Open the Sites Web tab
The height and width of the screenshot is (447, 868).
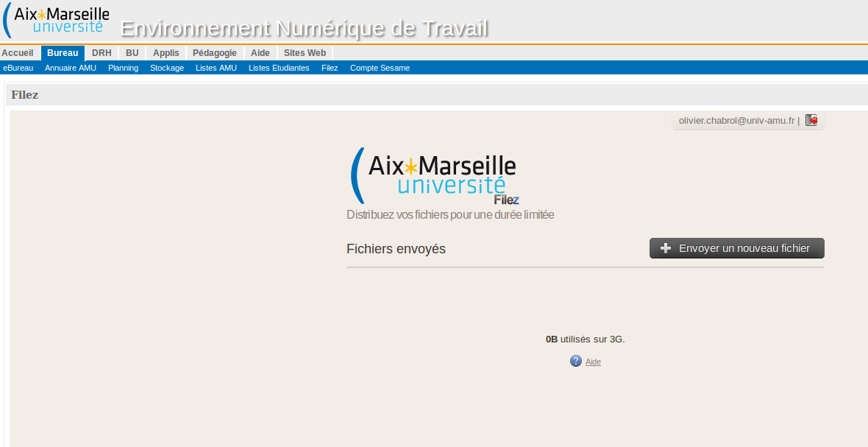(305, 53)
